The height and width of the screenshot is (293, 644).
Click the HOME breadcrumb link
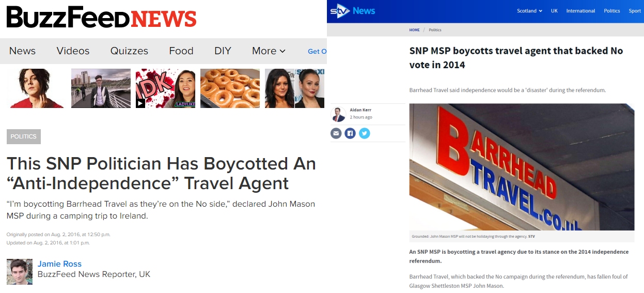[414, 30]
